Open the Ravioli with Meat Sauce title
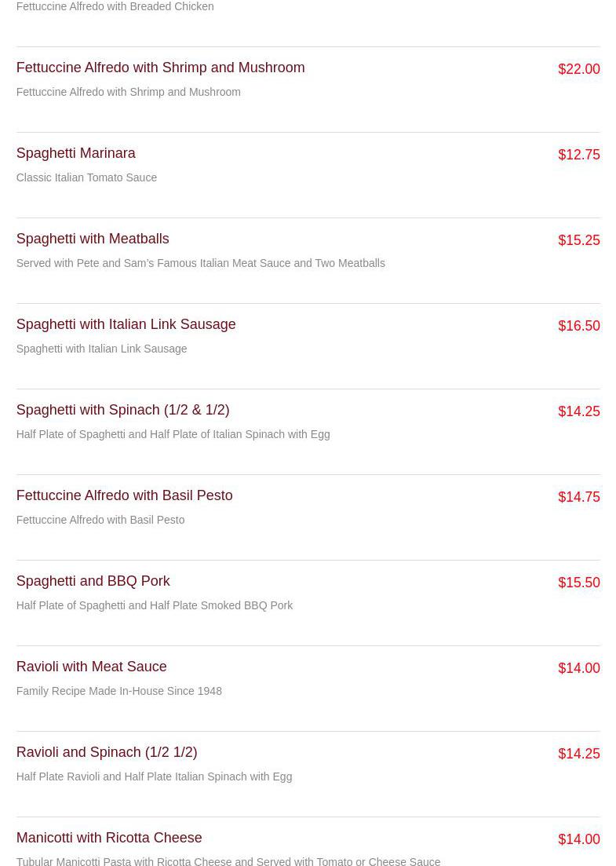The image size is (616, 866). (91, 667)
